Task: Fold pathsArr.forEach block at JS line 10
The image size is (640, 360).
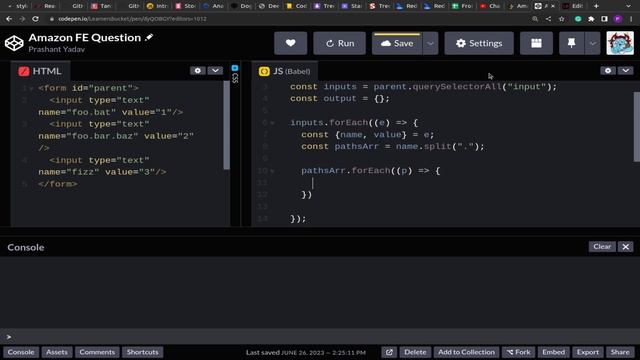Action: click(272, 171)
